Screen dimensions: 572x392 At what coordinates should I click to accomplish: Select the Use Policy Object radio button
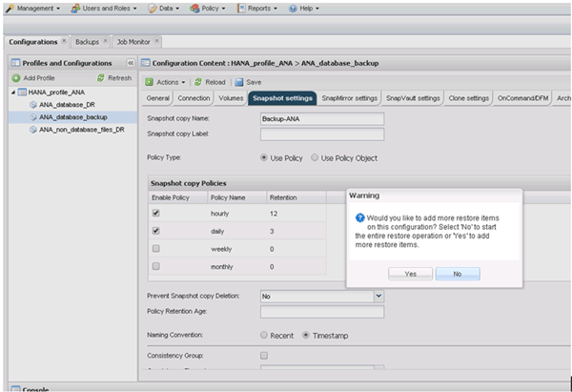coord(316,156)
